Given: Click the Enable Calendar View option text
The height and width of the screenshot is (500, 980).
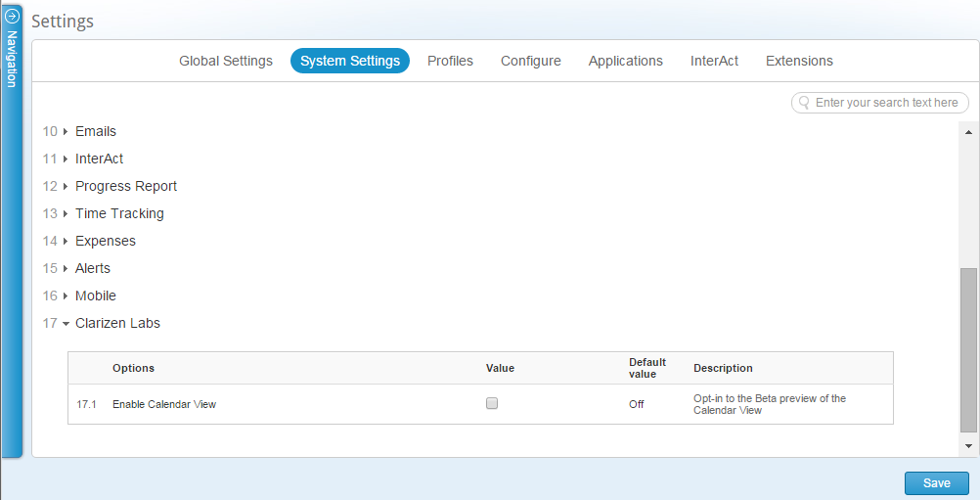Looking at the screenshot, I should (x=164, y=404).
